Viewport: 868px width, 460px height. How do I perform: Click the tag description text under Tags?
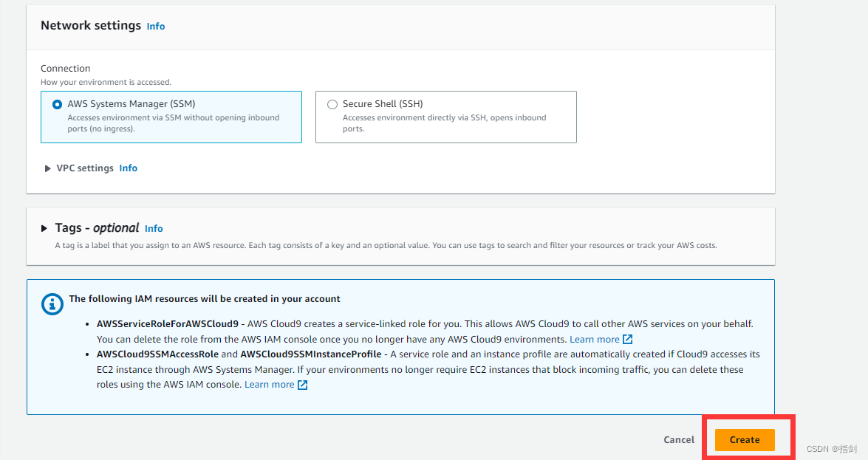(x=386, y=245)
